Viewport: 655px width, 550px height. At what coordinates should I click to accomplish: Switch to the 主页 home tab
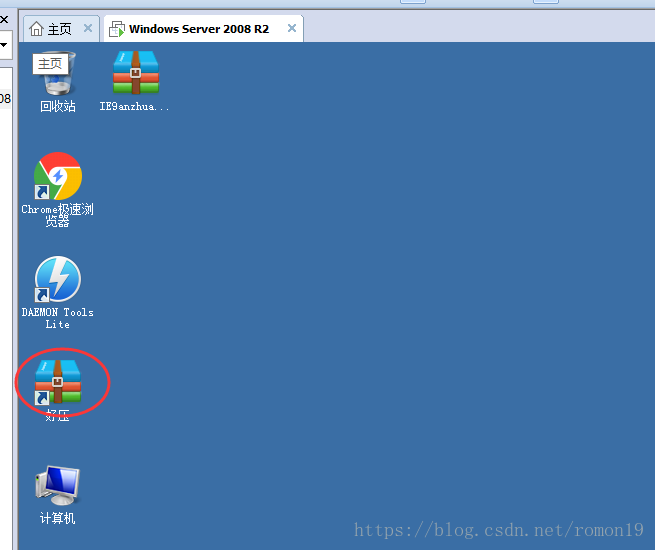[x=59, y=29]
